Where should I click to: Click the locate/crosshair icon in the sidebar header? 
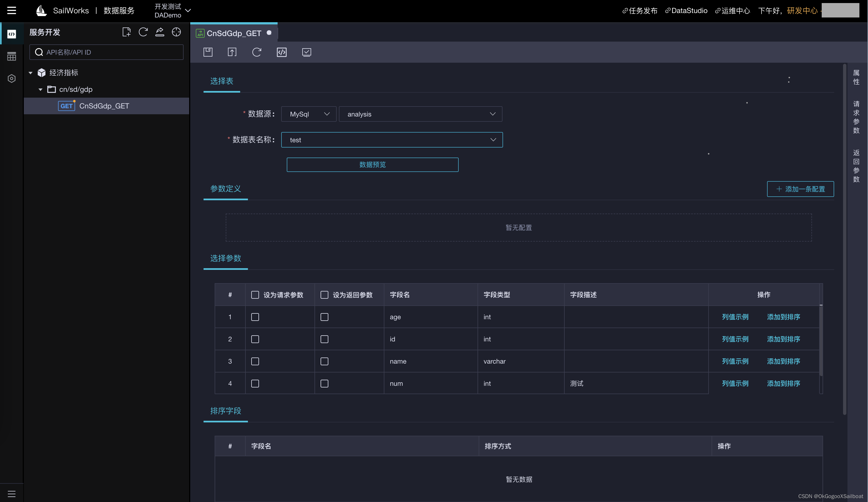(176, 32)
